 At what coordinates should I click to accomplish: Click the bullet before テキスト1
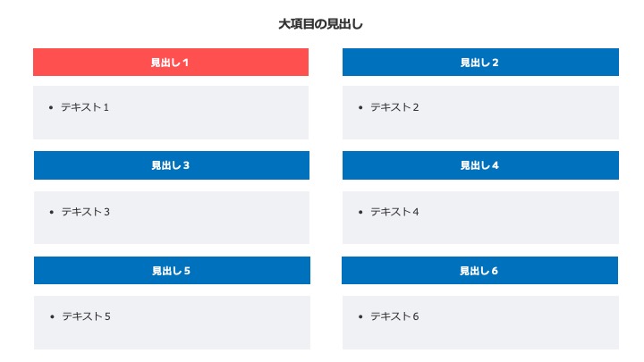click(x=51, y=107)
